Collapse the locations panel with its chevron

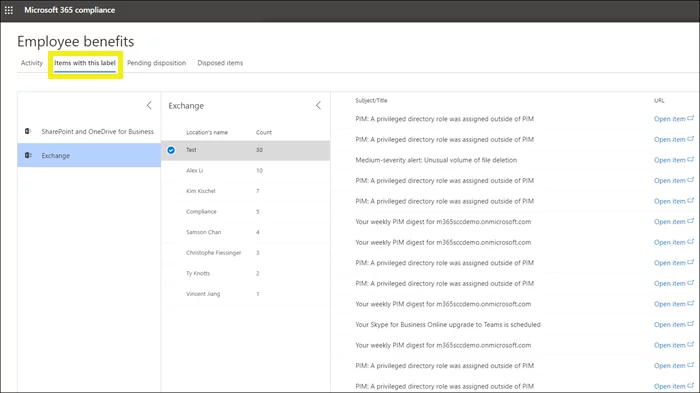coord(149,105)
